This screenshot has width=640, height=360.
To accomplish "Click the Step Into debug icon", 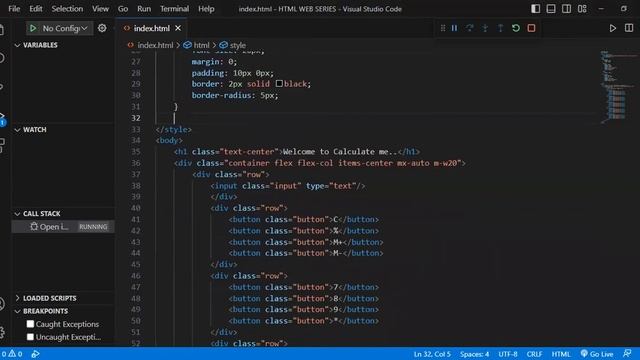I will point(485,28).
